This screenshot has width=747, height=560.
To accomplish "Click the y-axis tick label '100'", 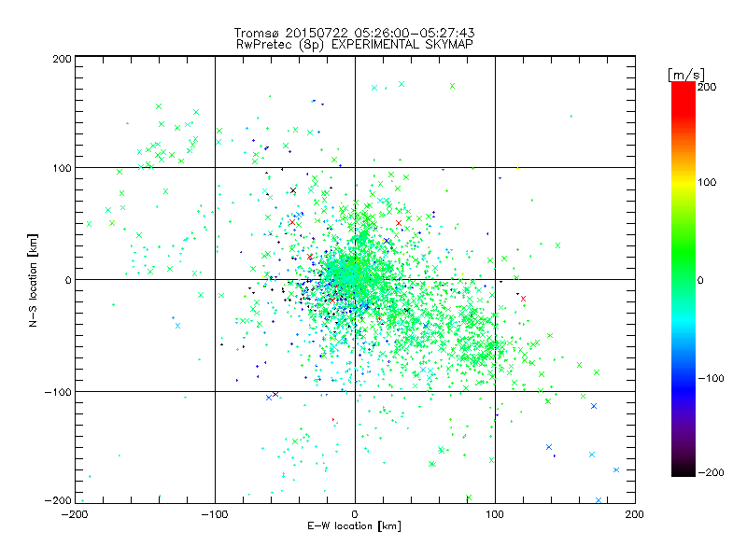I will [x=62, y=168].
